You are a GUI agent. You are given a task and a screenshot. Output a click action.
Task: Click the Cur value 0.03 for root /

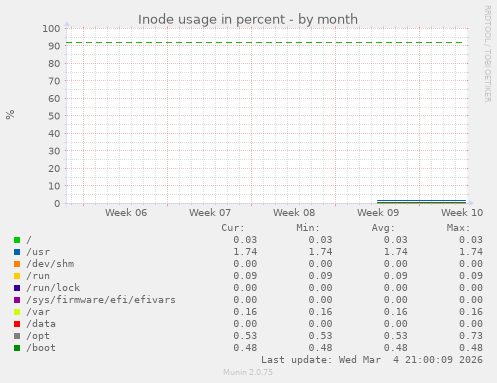coord(245,240)
